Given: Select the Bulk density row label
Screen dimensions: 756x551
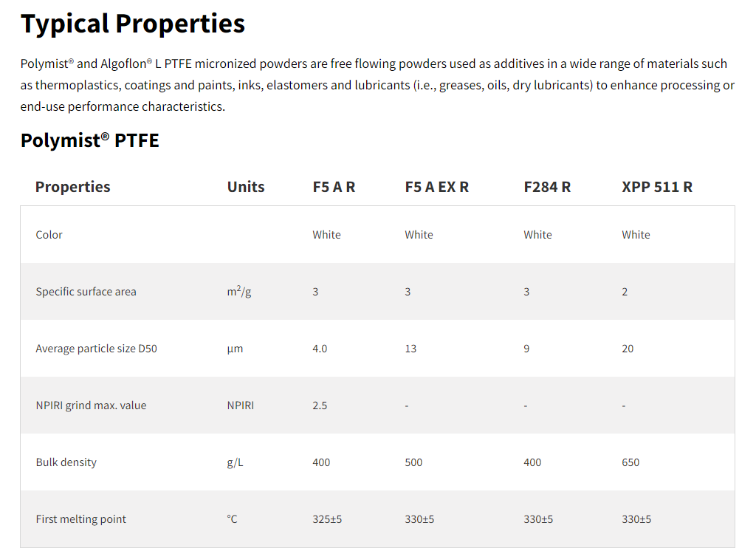Looking at the screenshot, I should (66, 462).
